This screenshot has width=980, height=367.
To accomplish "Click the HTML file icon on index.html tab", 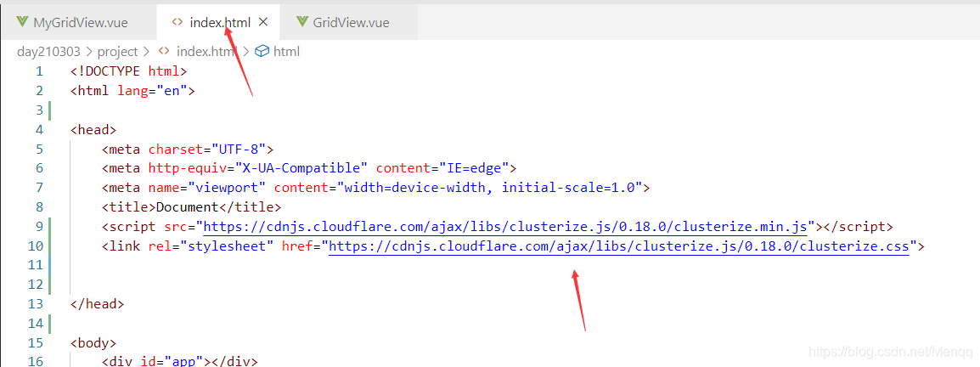I will pos(177,22).
